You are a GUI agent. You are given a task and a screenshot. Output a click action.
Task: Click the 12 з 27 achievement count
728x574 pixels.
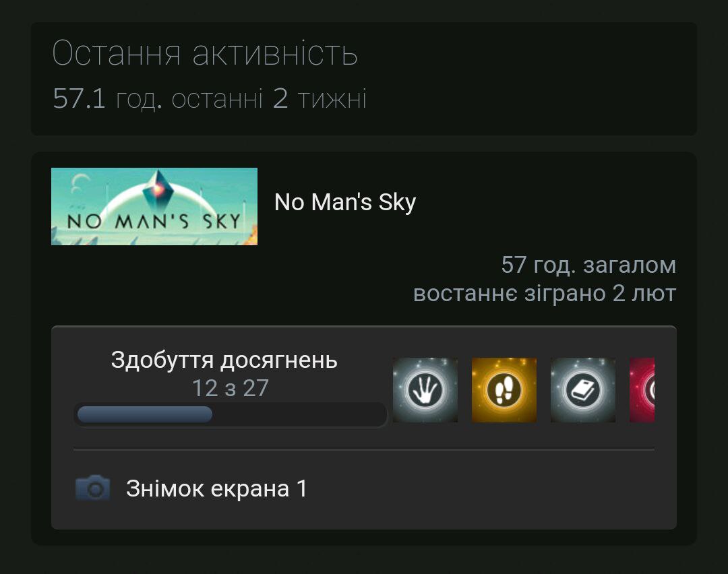(x=231, y=388)
